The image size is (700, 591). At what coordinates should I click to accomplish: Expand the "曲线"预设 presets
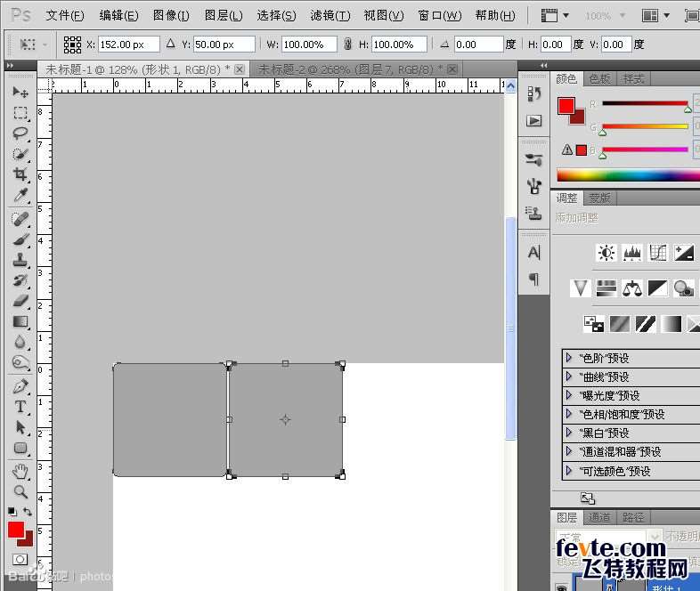click(569, 376)
